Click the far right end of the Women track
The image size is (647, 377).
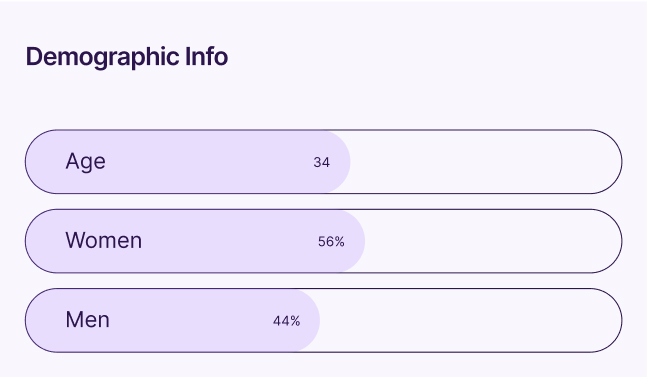click(614, 241)
